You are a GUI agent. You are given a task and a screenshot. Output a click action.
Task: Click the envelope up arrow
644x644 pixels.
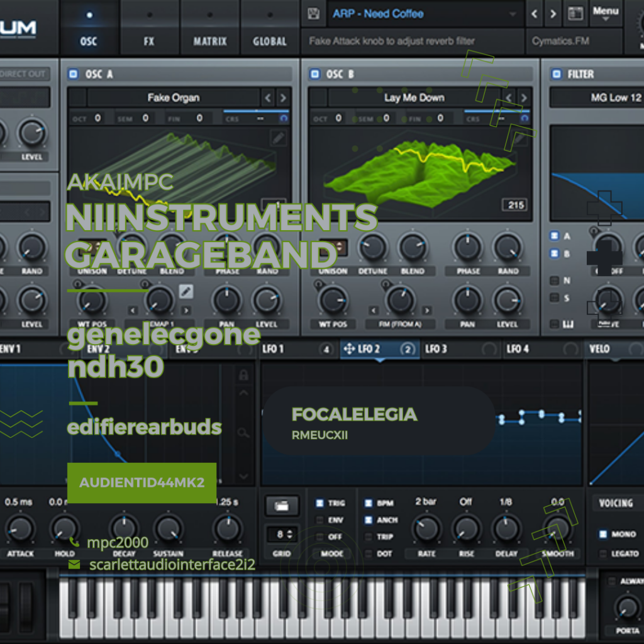pos(243,393)
